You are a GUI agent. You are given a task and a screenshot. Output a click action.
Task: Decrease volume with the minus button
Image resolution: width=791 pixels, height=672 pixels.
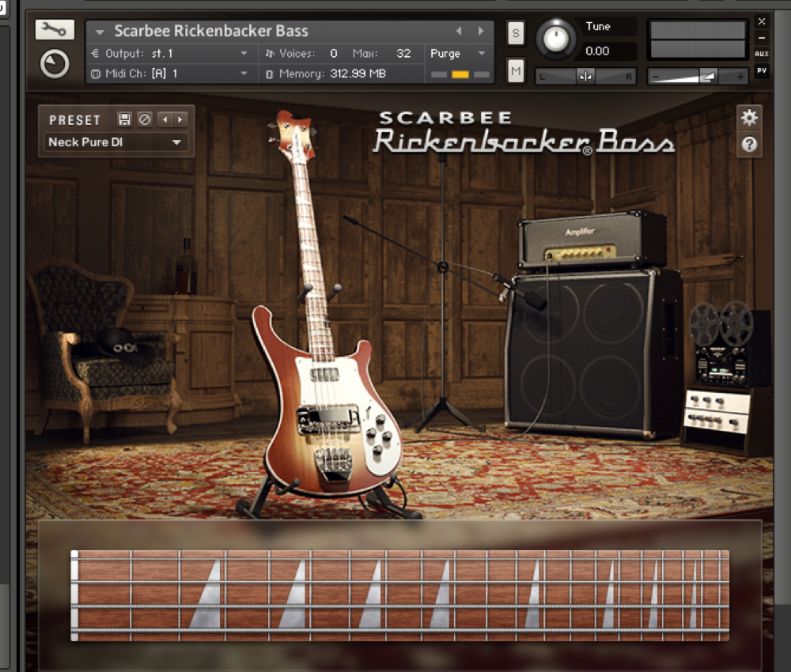pos(656,77)
